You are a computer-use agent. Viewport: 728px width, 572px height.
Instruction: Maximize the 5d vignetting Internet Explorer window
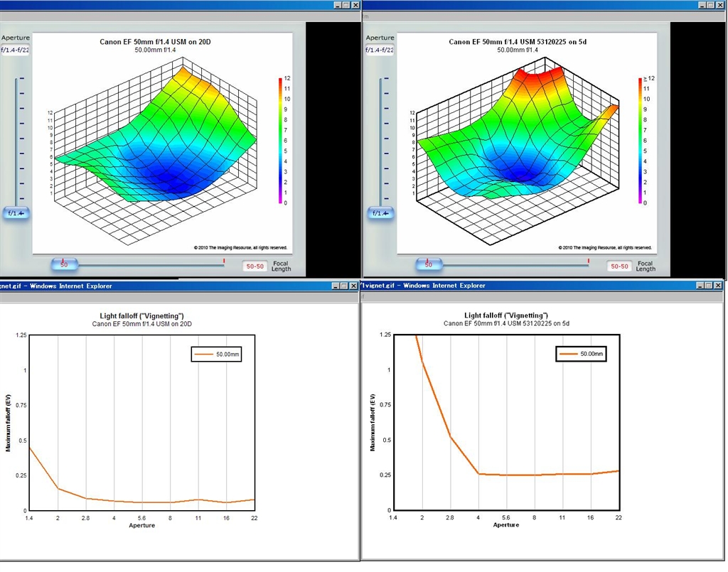click(x=709, y=286)
